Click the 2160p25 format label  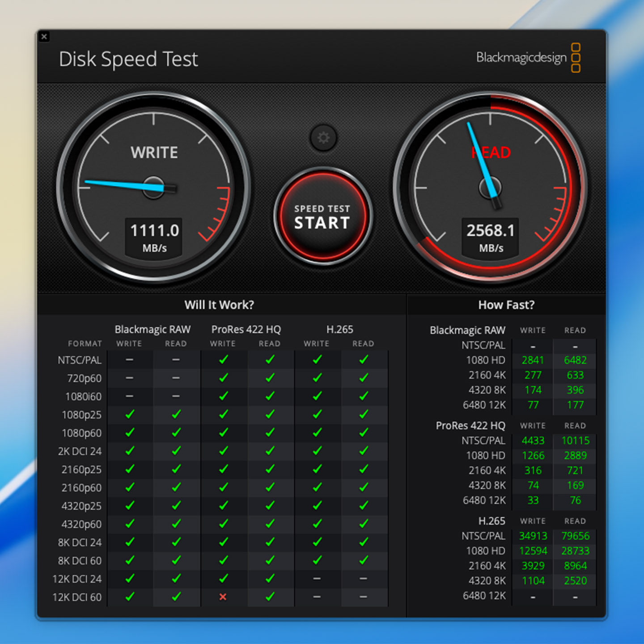[x=81, y=470]
